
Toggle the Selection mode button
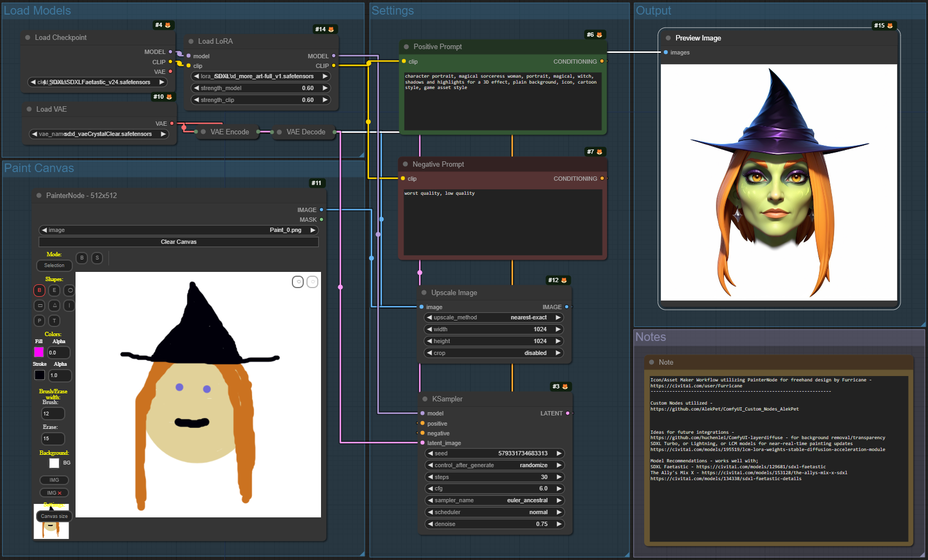click(x=54, y=265)
